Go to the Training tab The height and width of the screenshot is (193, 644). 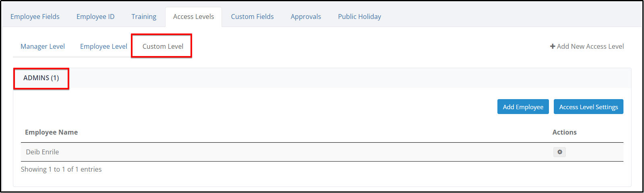[144, 17]
